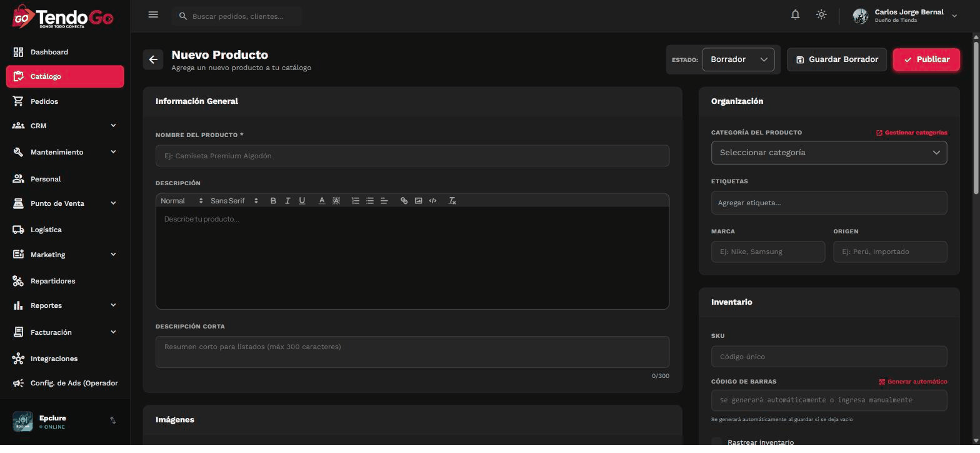Open the text color picker in editor

click(x=322, y=201)
